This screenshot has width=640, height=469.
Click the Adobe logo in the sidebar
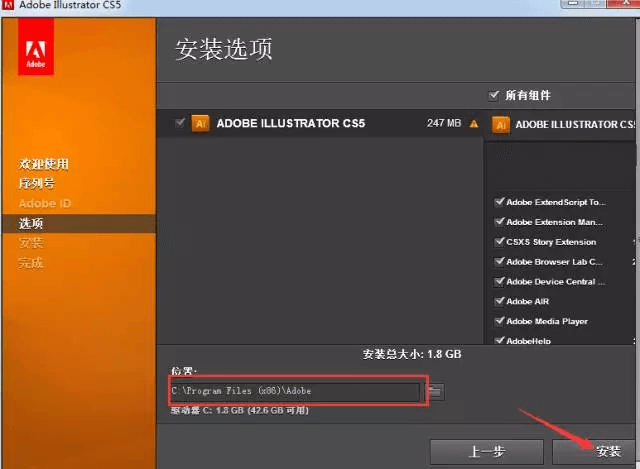36,47
